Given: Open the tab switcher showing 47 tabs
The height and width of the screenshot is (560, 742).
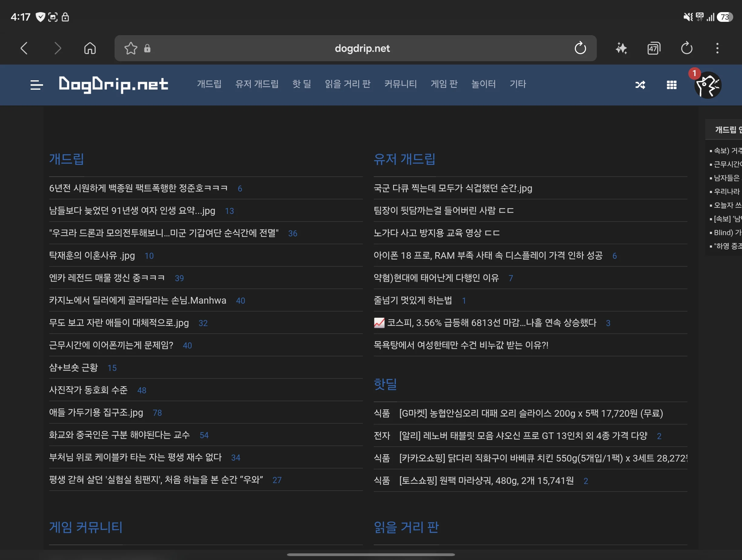Looking at the screenshot, I should pyautogui.click(x=654, y=48).
